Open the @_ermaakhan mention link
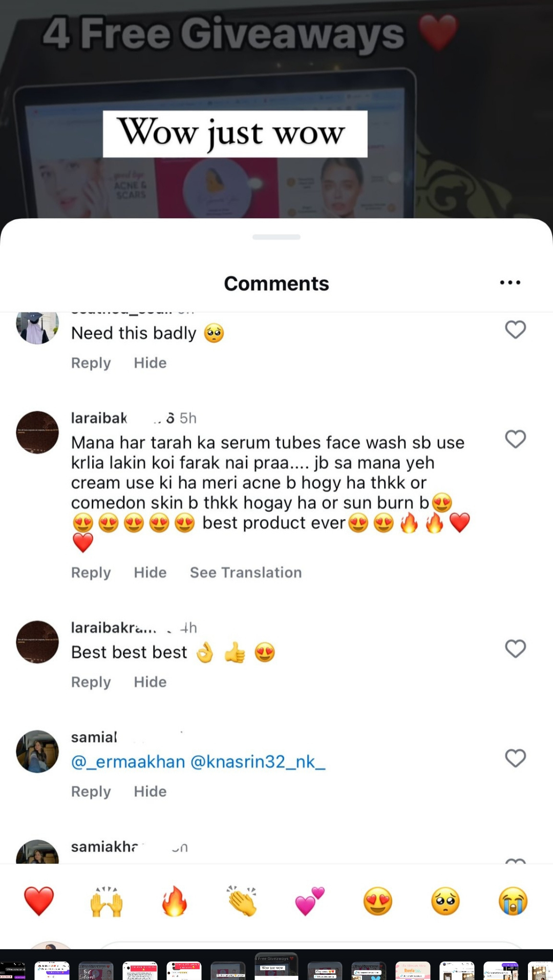The image size is (553, 980). coord(128,762)
